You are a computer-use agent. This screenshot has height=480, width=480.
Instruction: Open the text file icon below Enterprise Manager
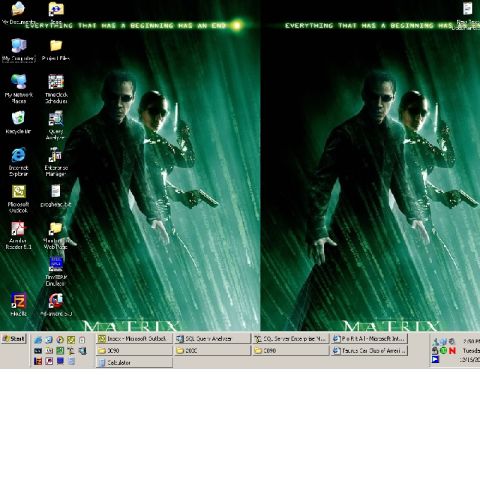click(56, 196)
